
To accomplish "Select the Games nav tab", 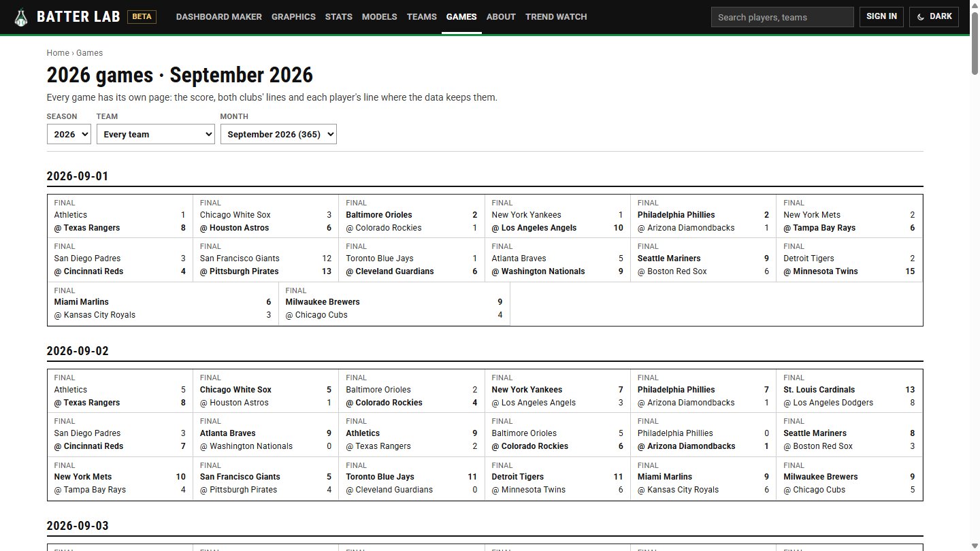I will [x=461, y=17].
